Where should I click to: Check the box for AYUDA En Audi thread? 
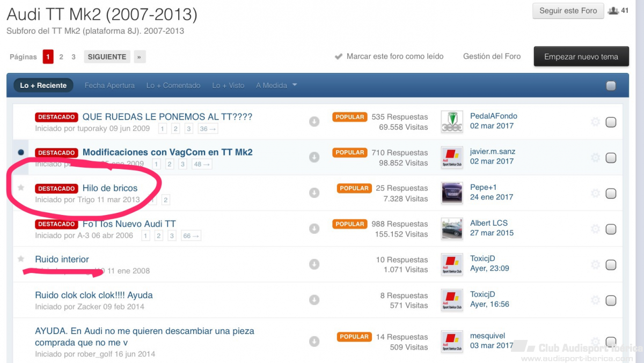pyautogui.click(x=611, y=342)
